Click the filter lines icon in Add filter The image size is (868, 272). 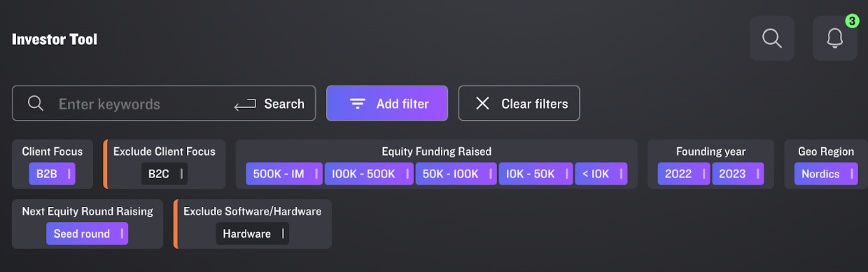click(358, 104)
